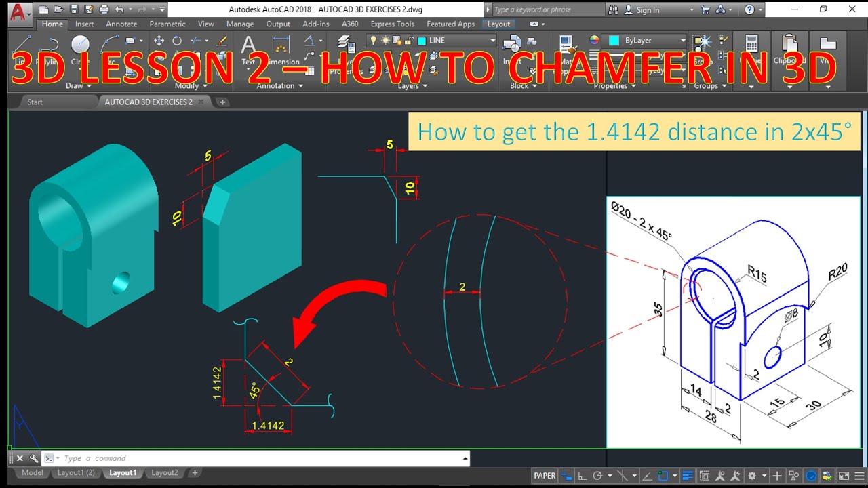The image size is (868, 488).
Task: Open the quick access toolbar customize dropdown
Action: (163, 9)
